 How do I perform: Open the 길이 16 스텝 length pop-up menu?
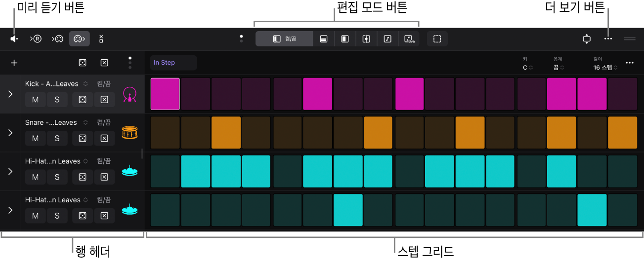605,68
